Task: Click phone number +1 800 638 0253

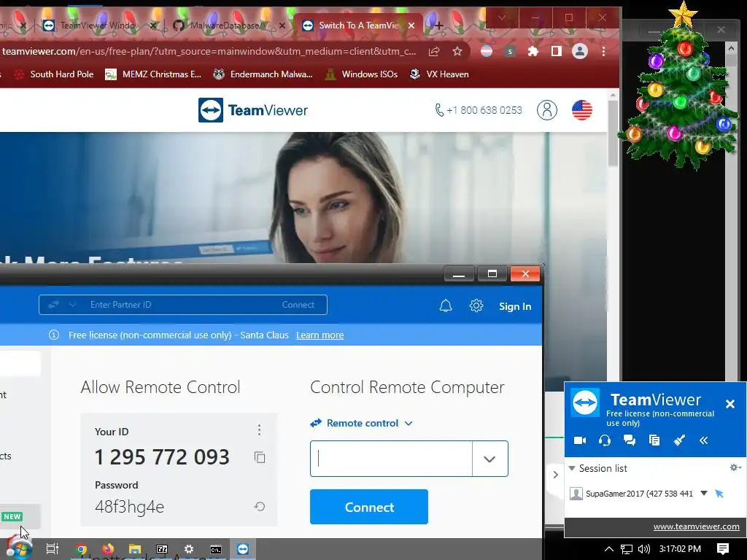Action: point(479,110)
